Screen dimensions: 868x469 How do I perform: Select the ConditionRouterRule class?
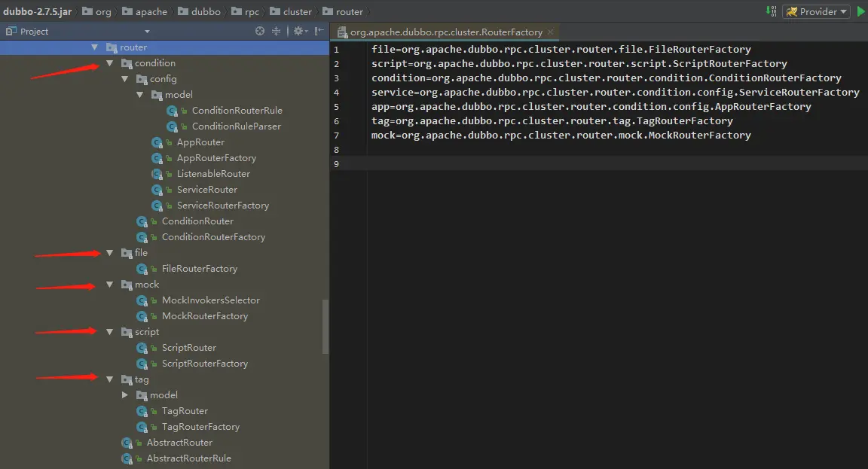(237, 111)
